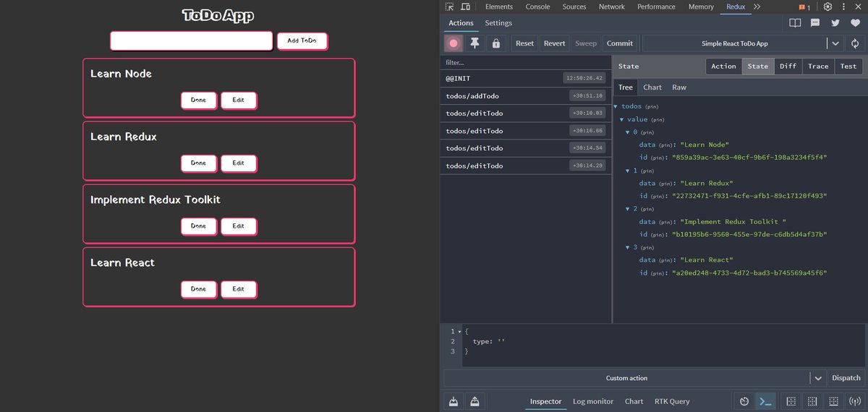Open Redux DevTools documentation book icon
Viewport: 868px width, 412px height.
pos(795,23)
